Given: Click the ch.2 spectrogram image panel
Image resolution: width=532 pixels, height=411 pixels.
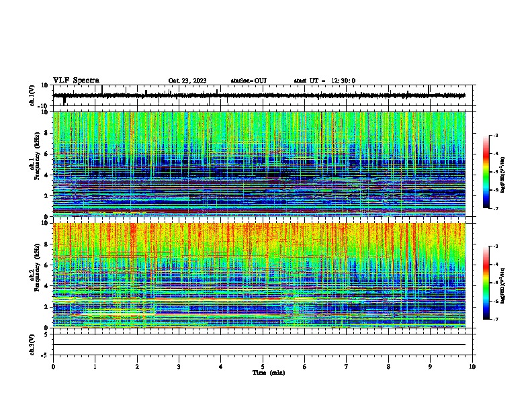Looking at the screenshot, I should tap(259, 275).
